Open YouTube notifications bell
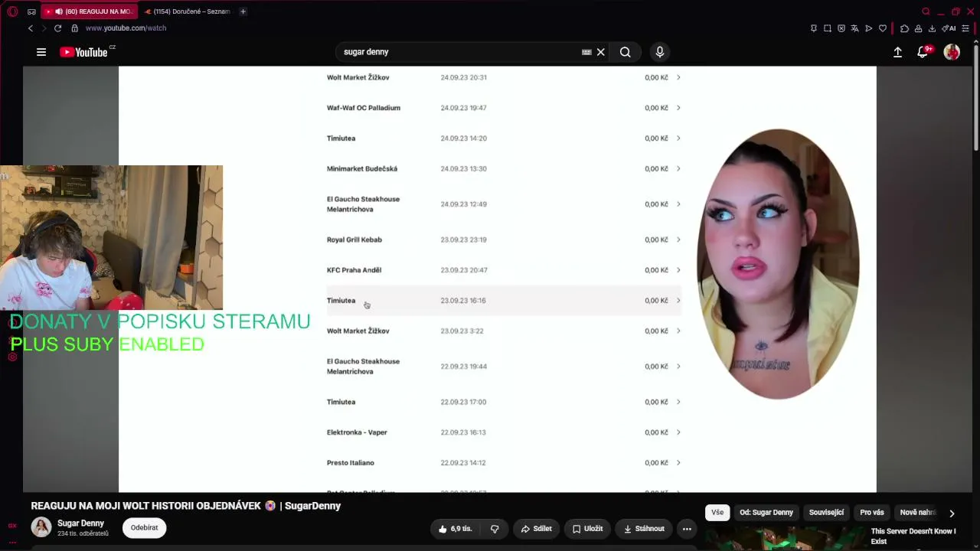The image size is (980, 551). coord(923,52)
